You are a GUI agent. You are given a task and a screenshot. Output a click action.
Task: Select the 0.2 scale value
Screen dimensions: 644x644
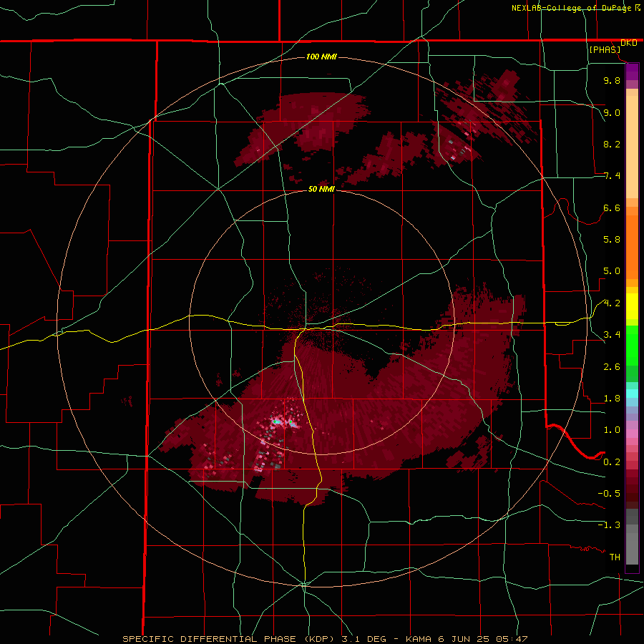pyautogui.click(x=612, y=462)
